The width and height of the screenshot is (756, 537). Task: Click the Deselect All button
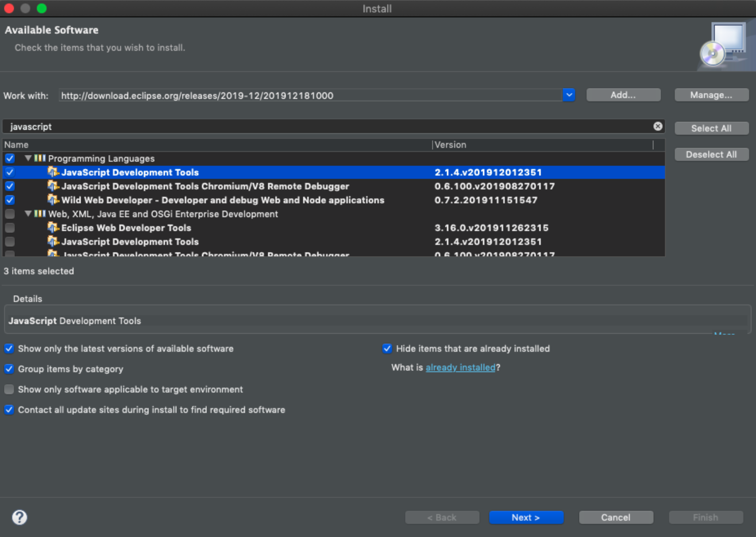click(711, 154)
